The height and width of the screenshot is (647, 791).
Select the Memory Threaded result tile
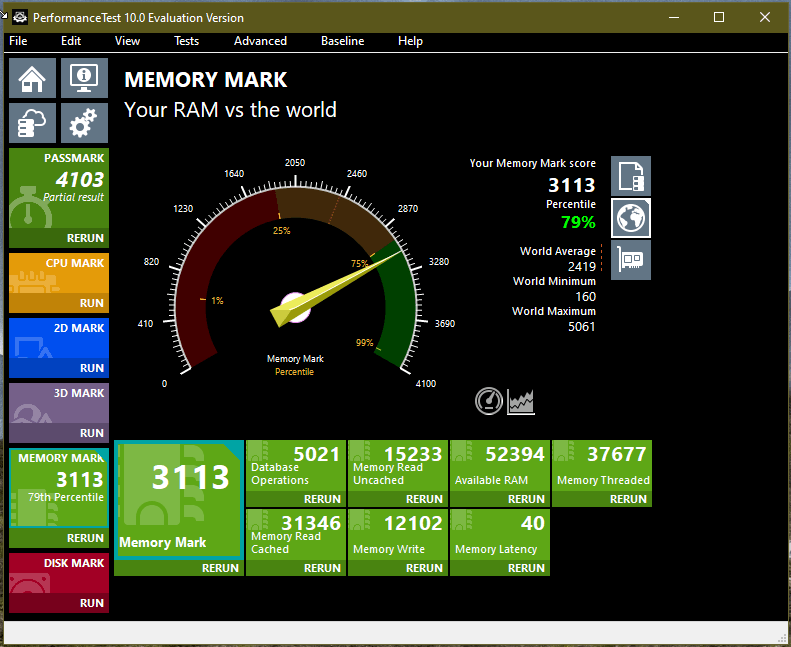[x=602, y=466]
